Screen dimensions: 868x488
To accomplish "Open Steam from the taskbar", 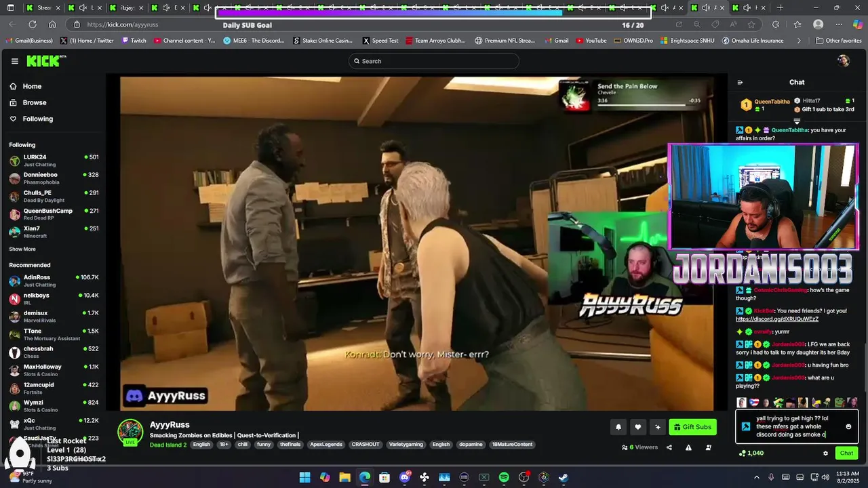I will [x=564, y=477].
